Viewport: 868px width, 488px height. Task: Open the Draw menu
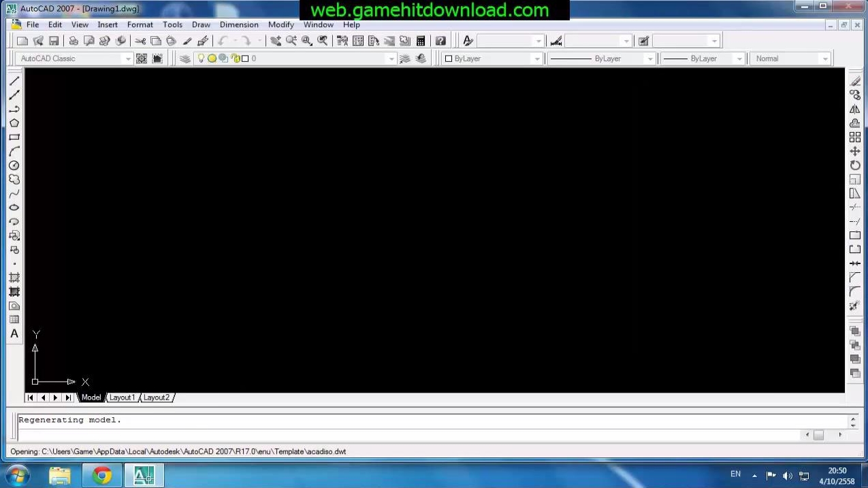(x=201, y=25)
